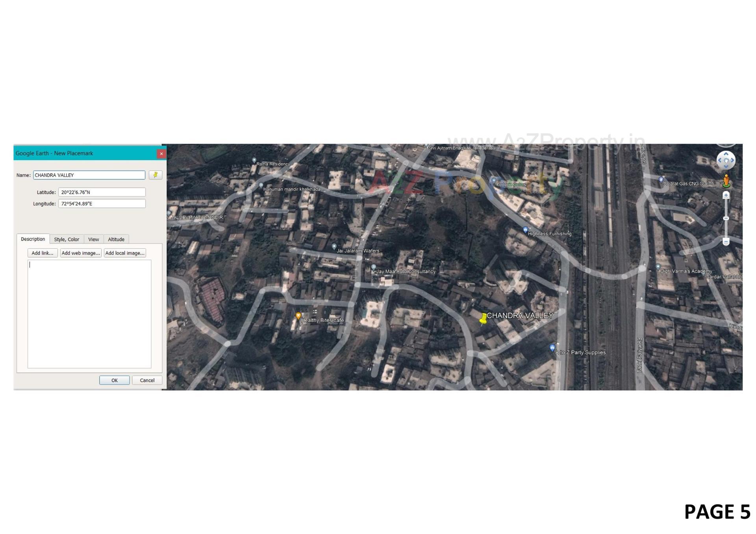Click Healthy Bites cafe map marker
Image resolution: width=756 pixels, height=534 pixels.
(x=298, y=316)
